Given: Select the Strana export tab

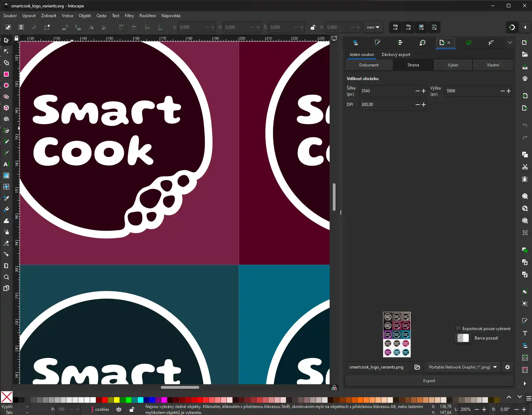Looking at the screenshot, I should (413, 65).
